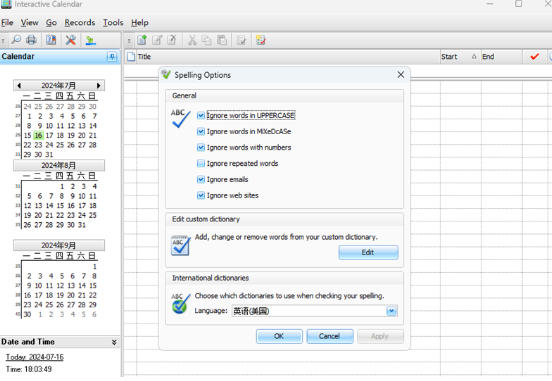Select August 31 in the calendar
The image size is (552, 381).
(x=82, y=225)
